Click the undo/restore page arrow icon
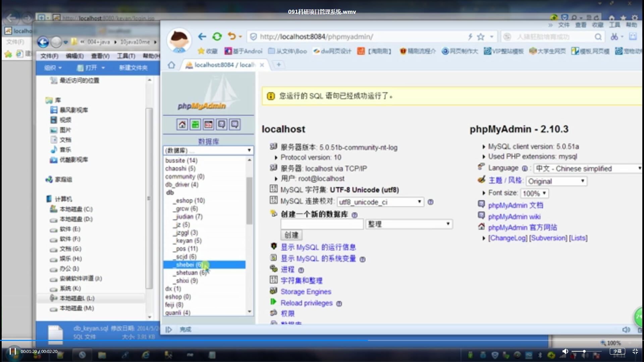Image resolution: width=644 pixels, height=362 pixels. [232, 36]
